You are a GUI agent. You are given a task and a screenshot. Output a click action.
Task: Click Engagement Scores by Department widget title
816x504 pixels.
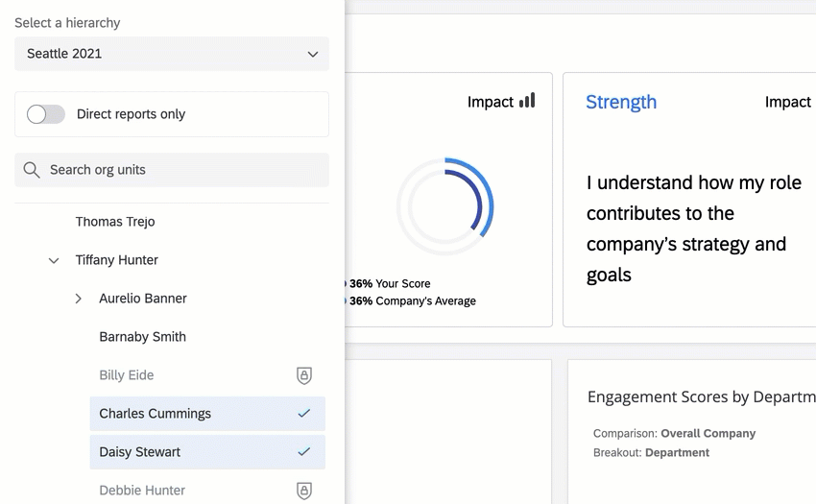(x=701, y=396)
